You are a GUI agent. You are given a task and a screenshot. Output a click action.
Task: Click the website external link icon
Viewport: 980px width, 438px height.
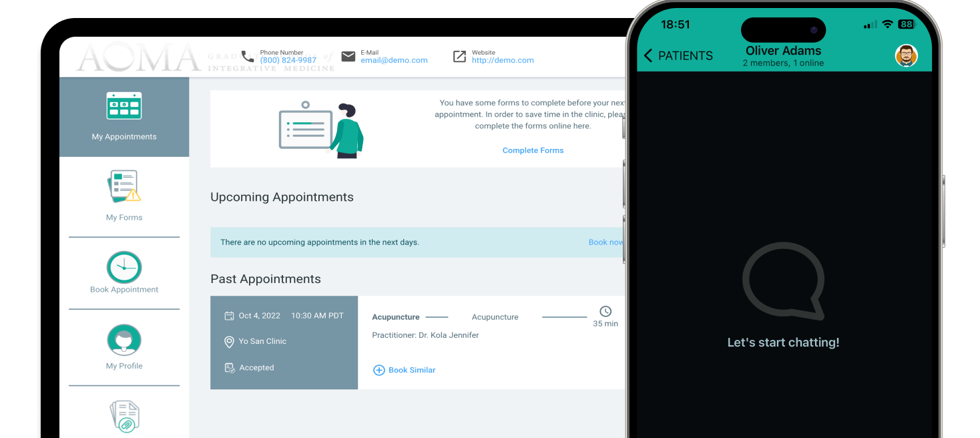pyautogui.click(x=459, y=57)
